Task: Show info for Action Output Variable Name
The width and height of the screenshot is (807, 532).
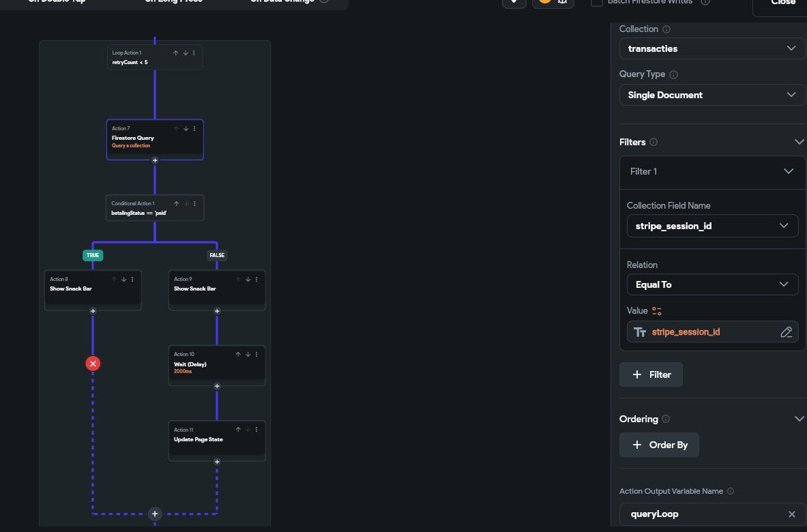Action: pos(731,491)
